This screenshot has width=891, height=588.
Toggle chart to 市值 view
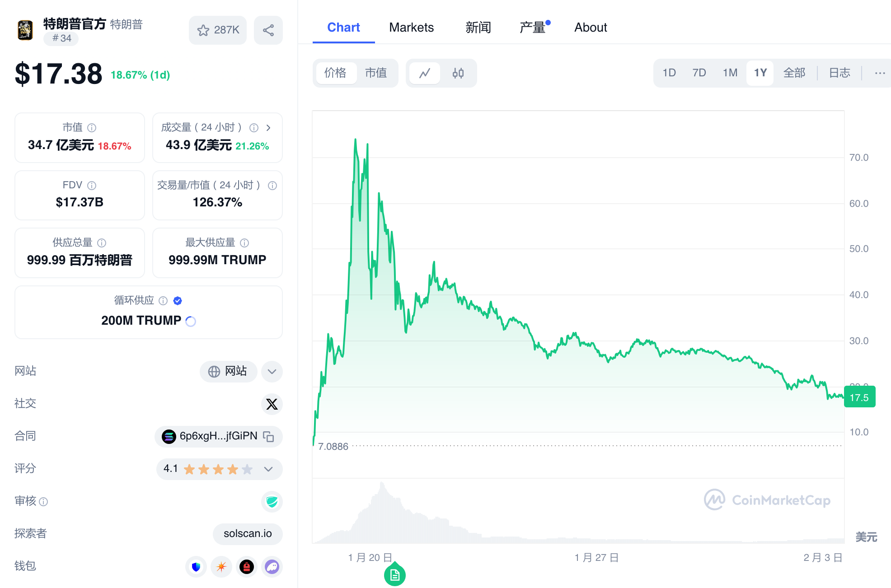[376, 73]
